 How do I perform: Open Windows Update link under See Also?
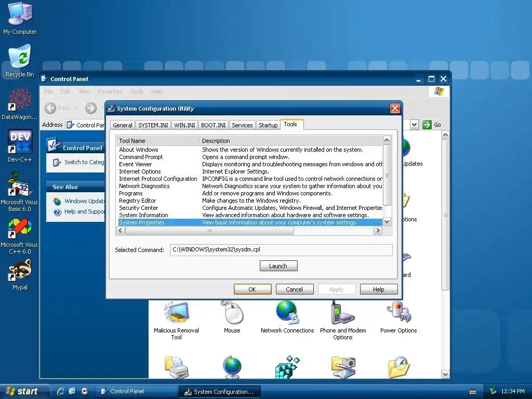point(84,201)
